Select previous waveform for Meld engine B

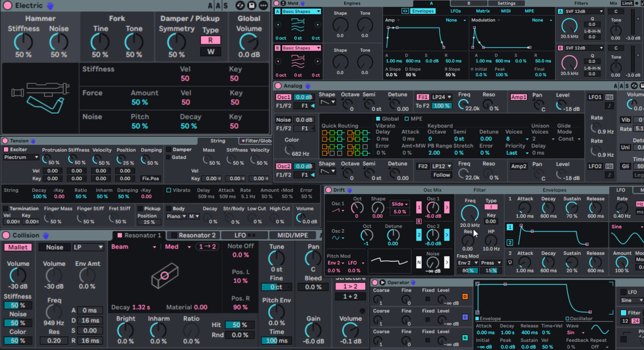coord(278,61)
